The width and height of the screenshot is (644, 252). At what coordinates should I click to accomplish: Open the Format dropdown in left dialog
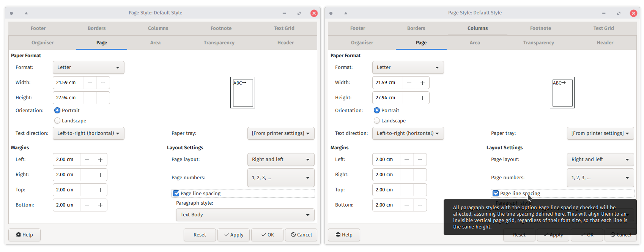(88, 67)
